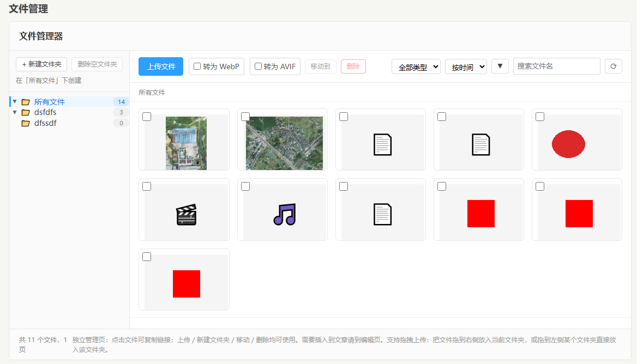Click the refresh icon beside search box
637x364 pixels.
tap(614, 66)
